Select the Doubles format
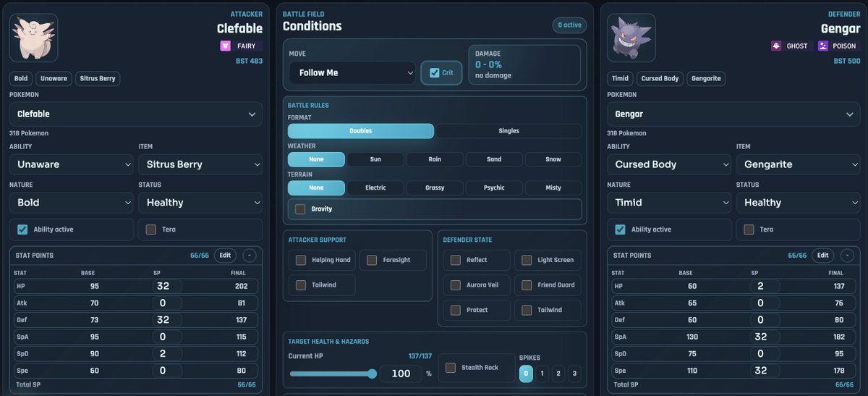Image resolution: width=868 pixels, height=396 pixels. coord(361,131)
